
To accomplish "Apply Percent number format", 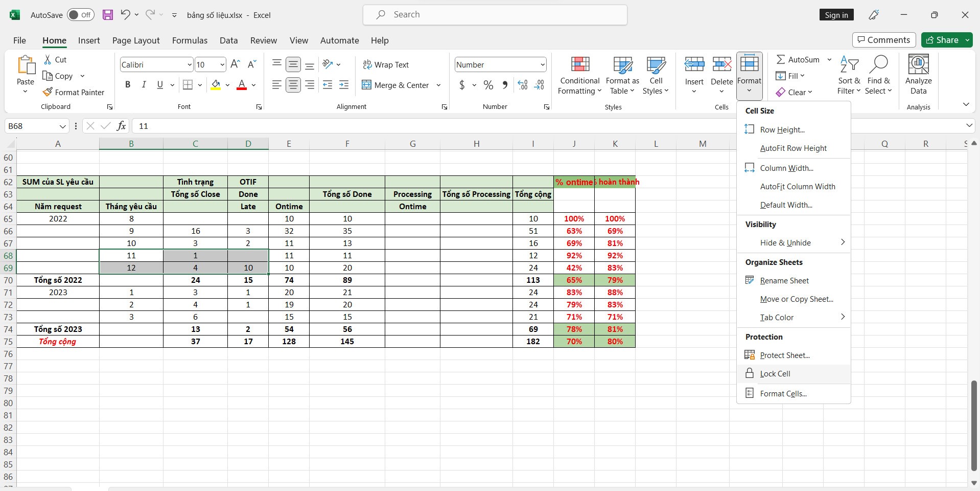I will 488,85.
